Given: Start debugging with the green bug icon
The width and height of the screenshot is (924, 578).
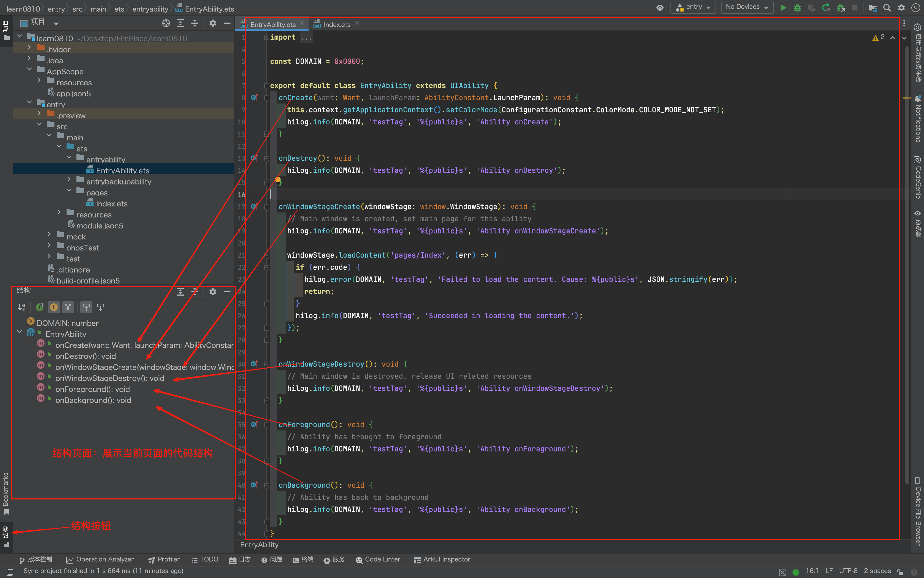Looking at the screenshot, I should [x=797, y=8].
